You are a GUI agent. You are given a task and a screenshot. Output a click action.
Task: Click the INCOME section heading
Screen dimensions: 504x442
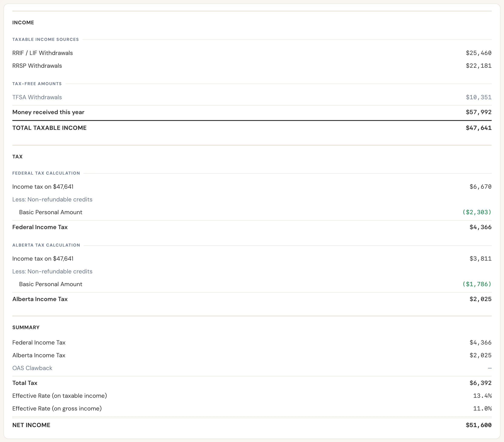(x=23, y=22)
